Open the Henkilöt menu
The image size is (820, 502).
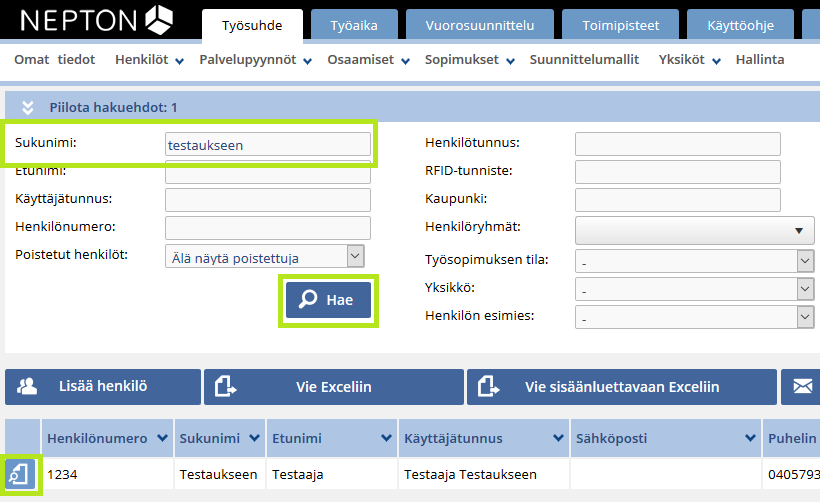click(x=149, y=60)
